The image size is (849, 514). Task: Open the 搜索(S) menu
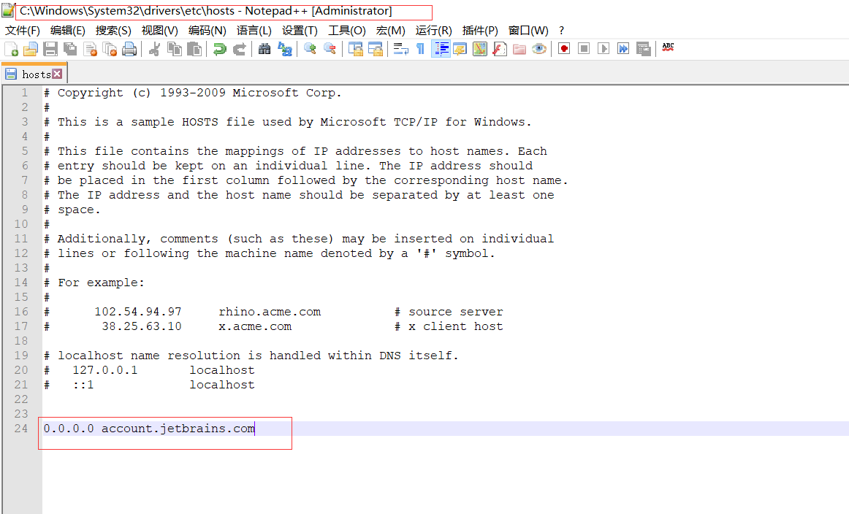(x=113, y=30)
